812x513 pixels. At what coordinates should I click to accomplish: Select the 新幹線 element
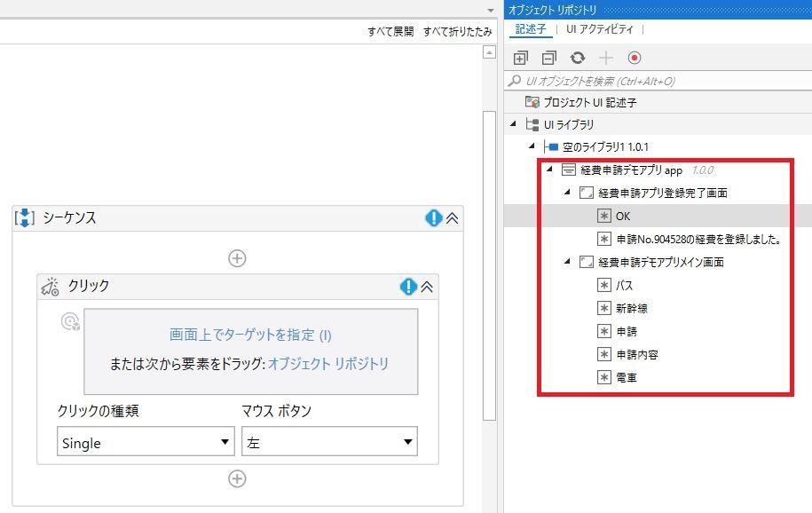tap(632, 308)
